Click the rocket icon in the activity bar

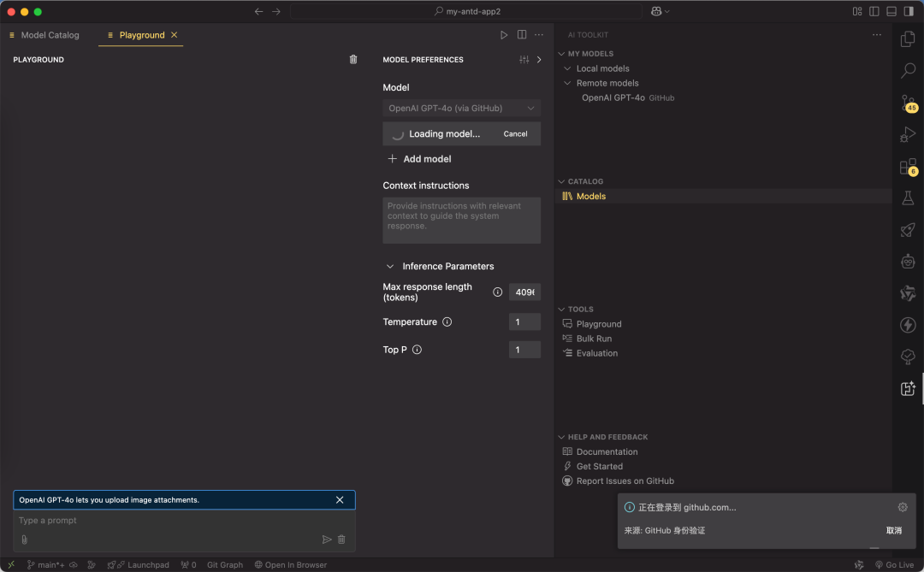908,229
